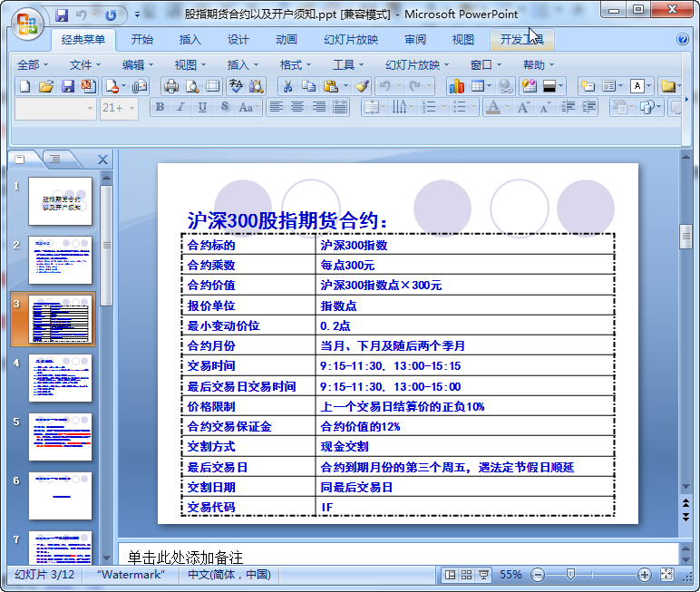Click the Open folder icon in toolbar
700x592 pixels.
tap(45, 86)
